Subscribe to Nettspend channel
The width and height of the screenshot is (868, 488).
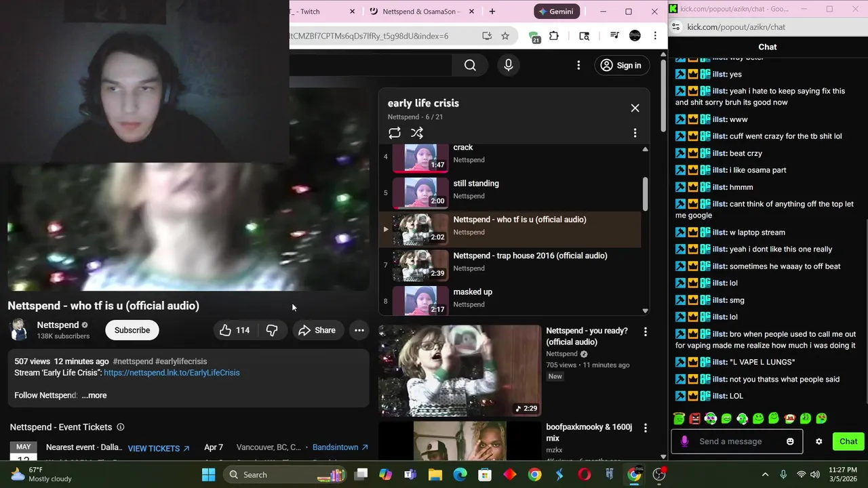click(132, 330)
